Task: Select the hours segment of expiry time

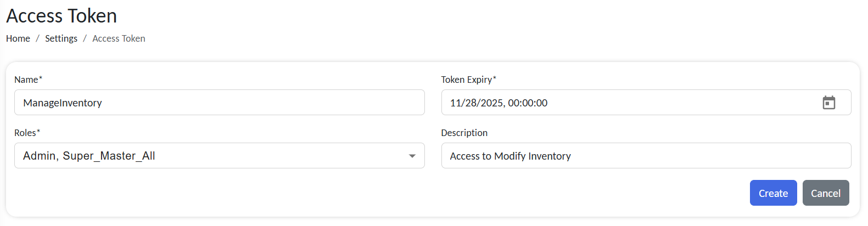Action: 513,103
